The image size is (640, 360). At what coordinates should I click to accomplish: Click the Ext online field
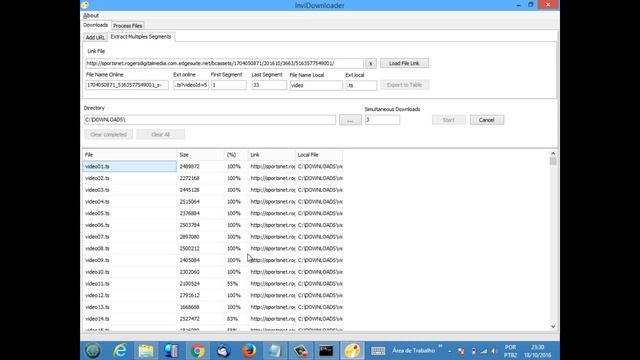[x=191, y=85]
